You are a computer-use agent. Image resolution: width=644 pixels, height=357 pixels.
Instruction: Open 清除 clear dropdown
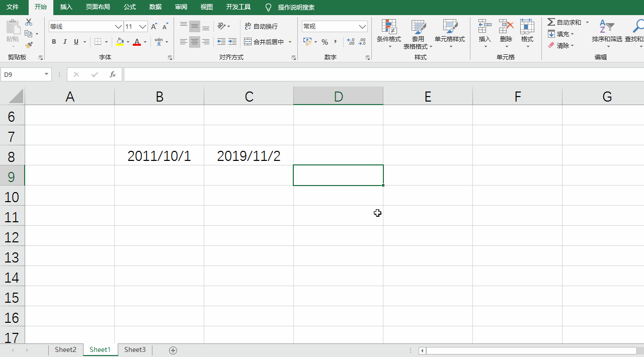pyautogui.click(x=561, y=45)
